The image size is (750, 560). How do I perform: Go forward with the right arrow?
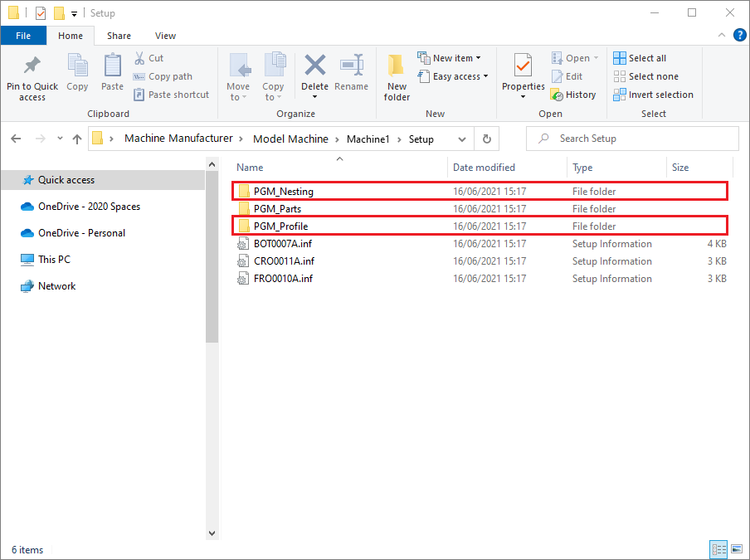(41, 139)
